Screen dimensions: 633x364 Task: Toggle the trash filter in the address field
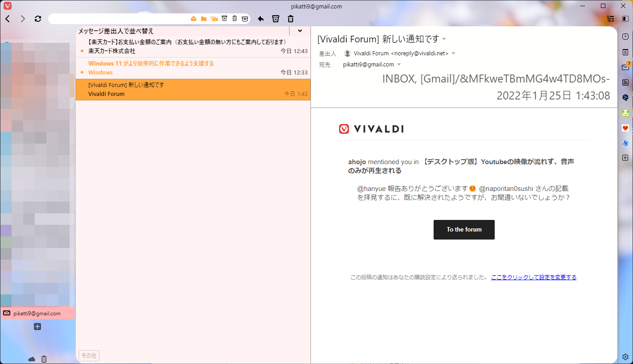pyautogui.click(x=235, y=19)
